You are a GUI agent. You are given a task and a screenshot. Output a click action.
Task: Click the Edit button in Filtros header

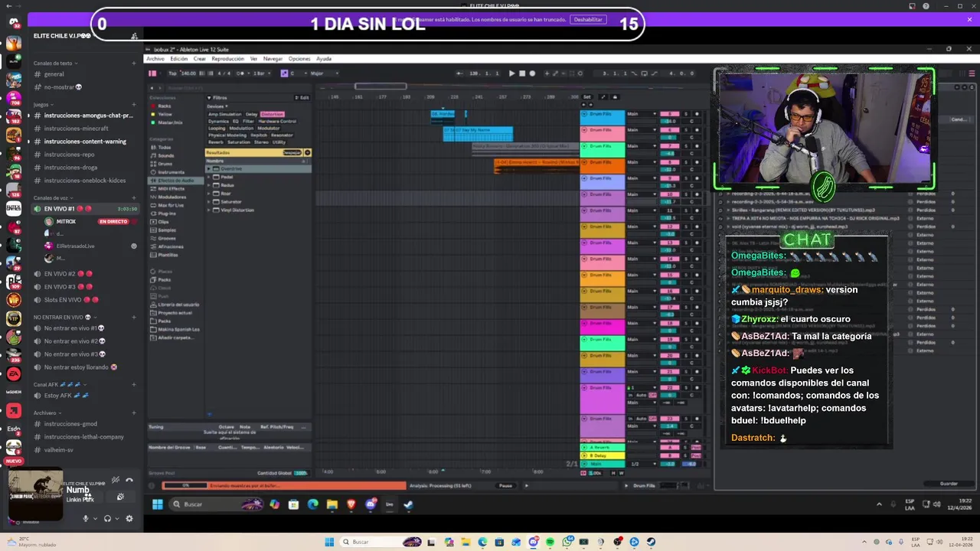[x=302, y=98]
